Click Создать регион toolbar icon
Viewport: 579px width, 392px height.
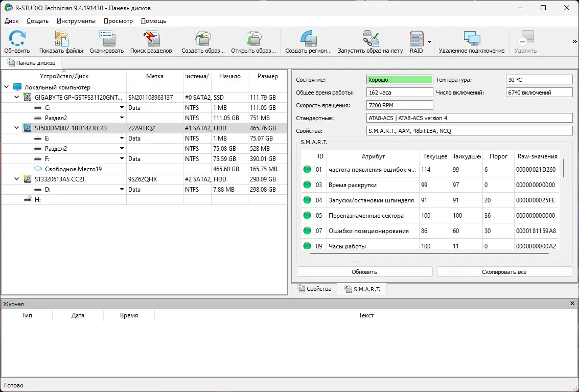[308, 42]
